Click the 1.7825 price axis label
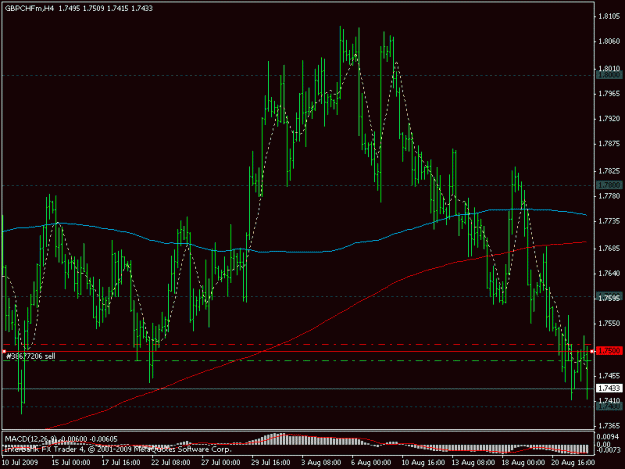Viewport: 625px width, 469px height. [610, 171]
